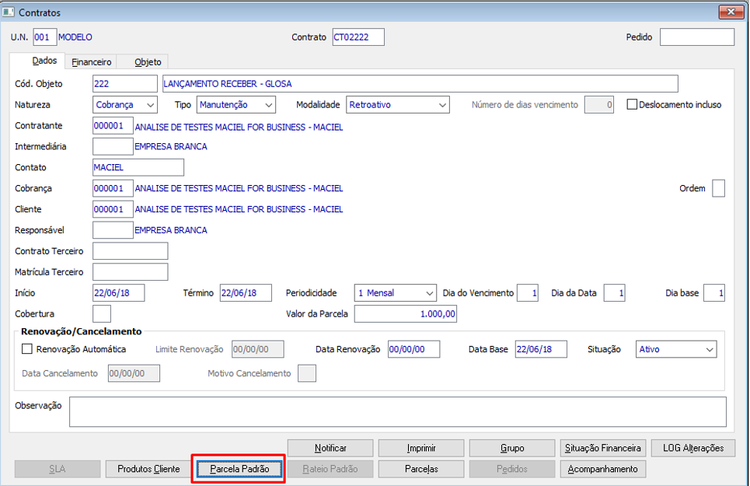Viewport: 750px width, 486px height.
Task: Click the Número de dias vencimento field
Action: [599, 105]
